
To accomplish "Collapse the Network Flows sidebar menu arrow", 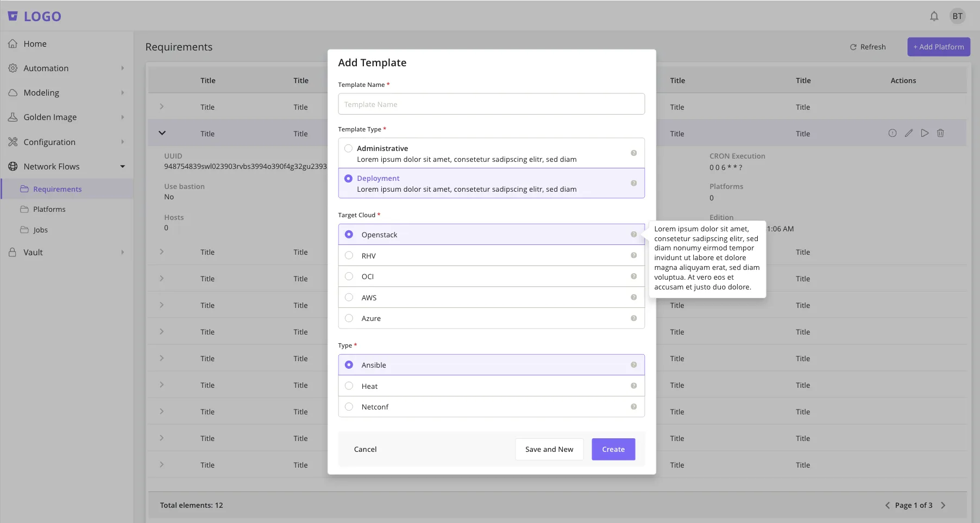I will (x=123, y=167).
